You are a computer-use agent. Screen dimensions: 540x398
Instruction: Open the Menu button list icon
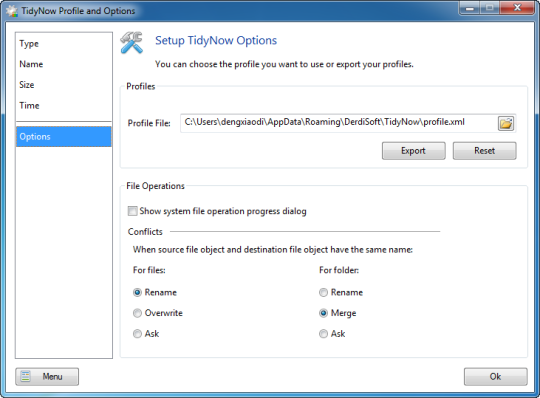25,376
